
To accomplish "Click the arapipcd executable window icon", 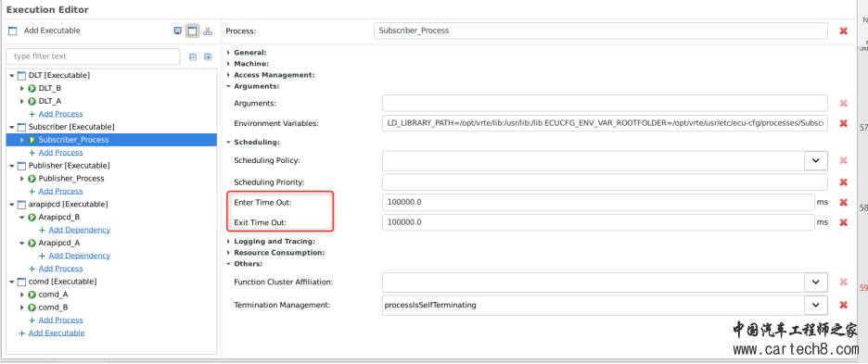I will click(22, 204).
